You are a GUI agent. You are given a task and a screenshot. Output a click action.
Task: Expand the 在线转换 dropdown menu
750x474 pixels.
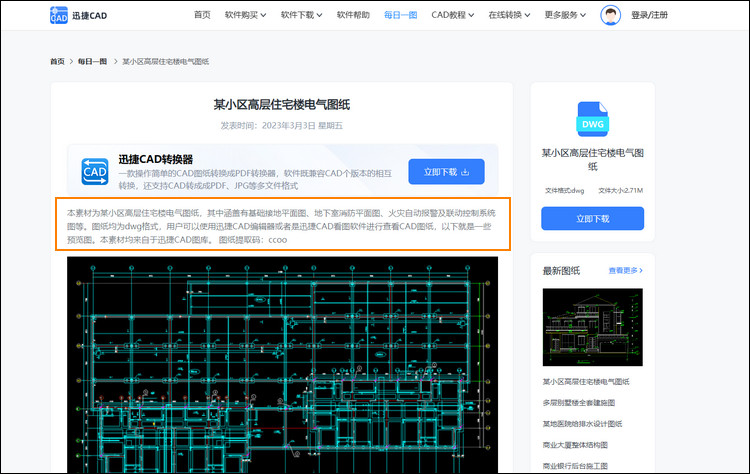(x=509, y=15)
